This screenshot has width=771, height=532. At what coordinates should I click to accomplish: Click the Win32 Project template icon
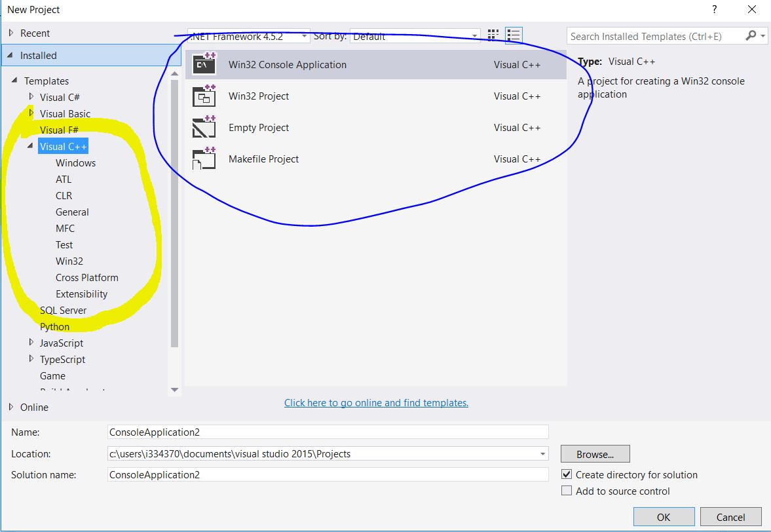[x=204, y=96]
